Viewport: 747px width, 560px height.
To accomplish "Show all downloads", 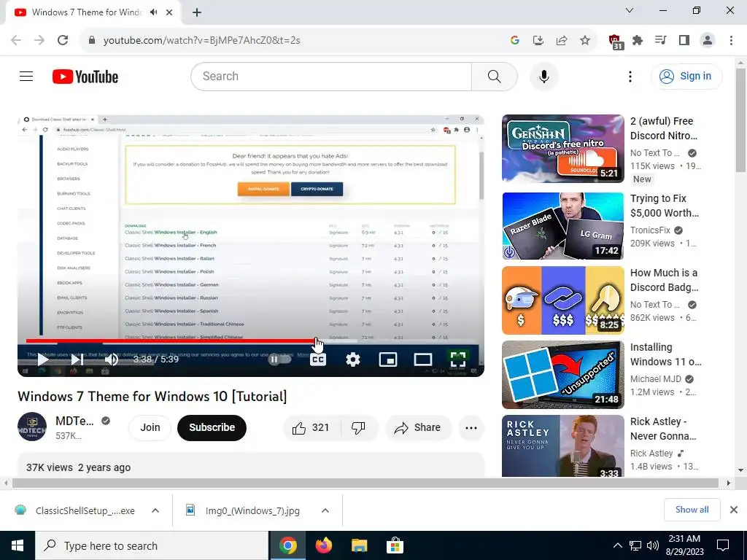I will 692,510.
